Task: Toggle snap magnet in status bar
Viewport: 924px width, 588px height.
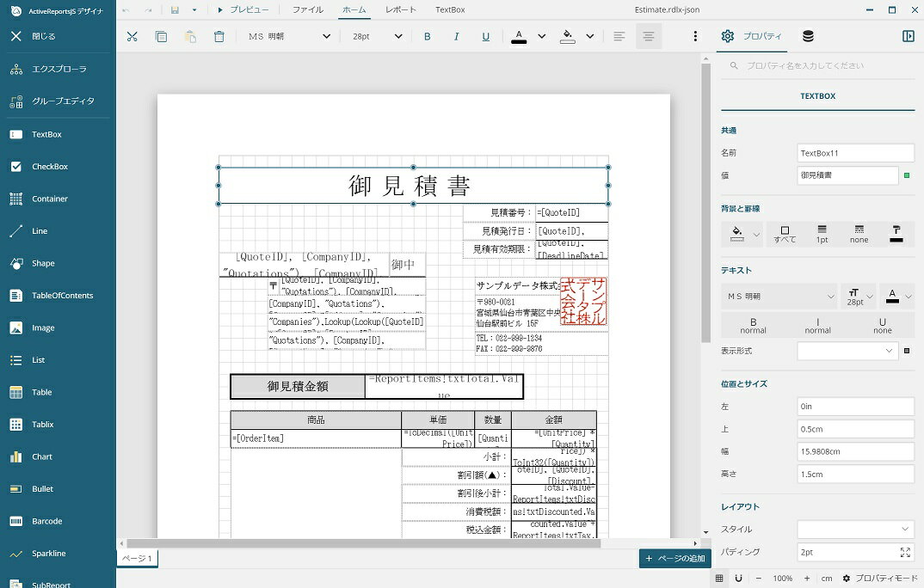Action: point(738,578)
